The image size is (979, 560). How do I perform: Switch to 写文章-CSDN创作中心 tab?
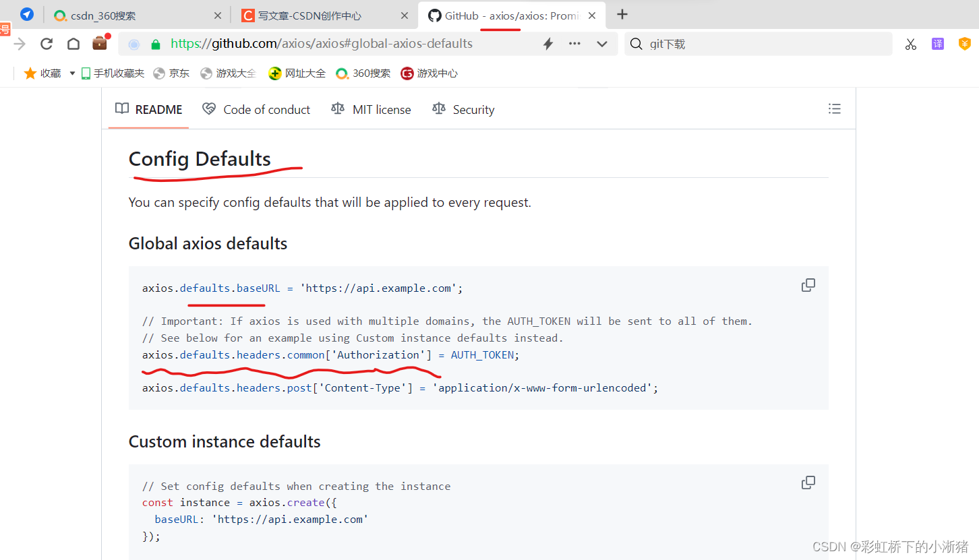324,15
